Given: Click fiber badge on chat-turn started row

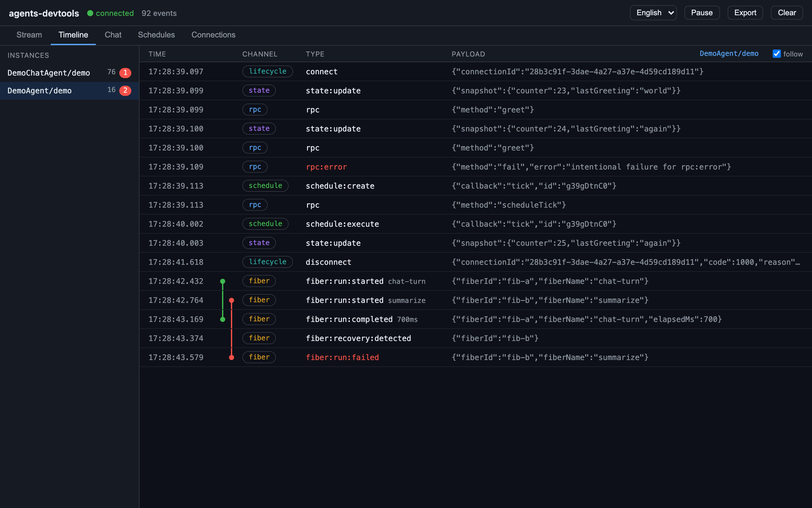Looking at the screenshot, I should pos(259,281).
